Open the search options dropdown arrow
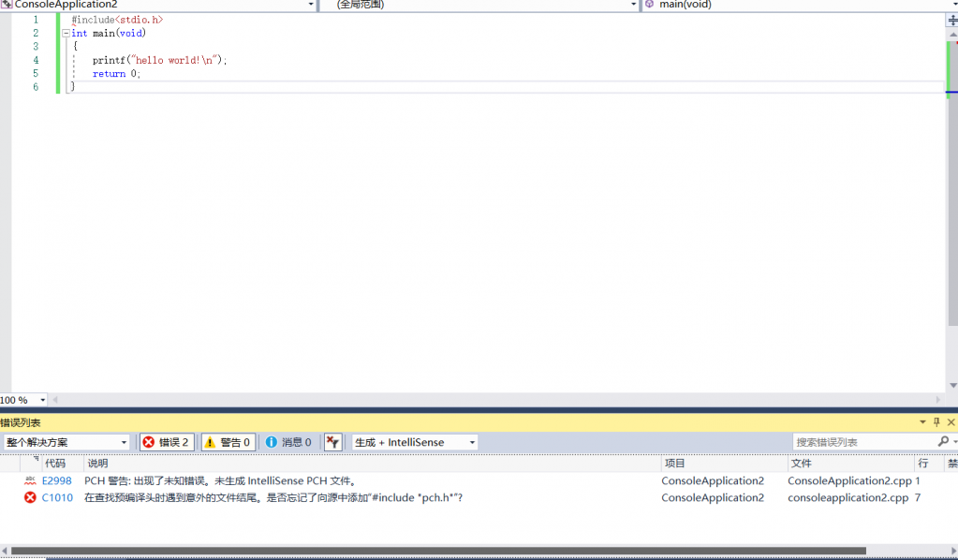The height and width of the screenshot is (560, 958). tap(954, 441)
